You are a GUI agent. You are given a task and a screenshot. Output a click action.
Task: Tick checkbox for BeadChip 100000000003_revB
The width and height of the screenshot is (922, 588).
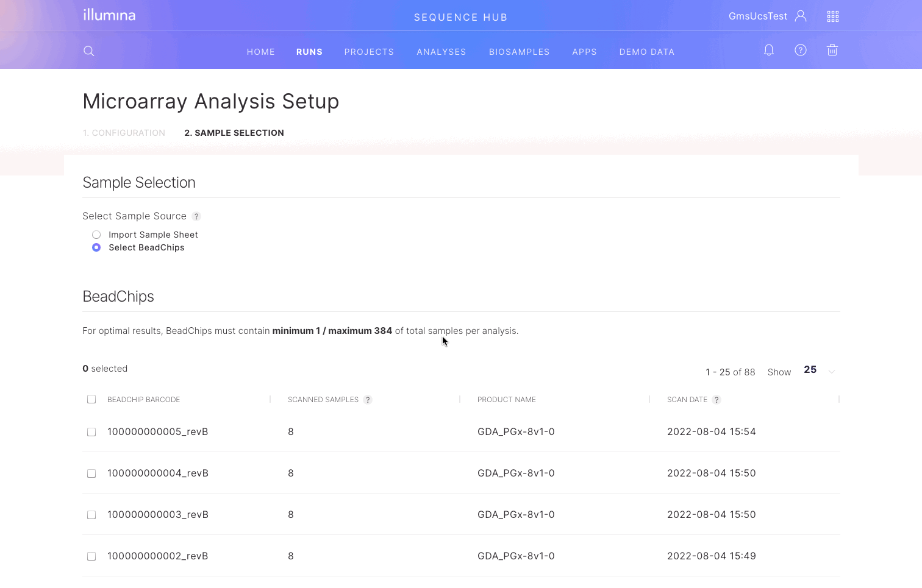[x=91, y=515]
